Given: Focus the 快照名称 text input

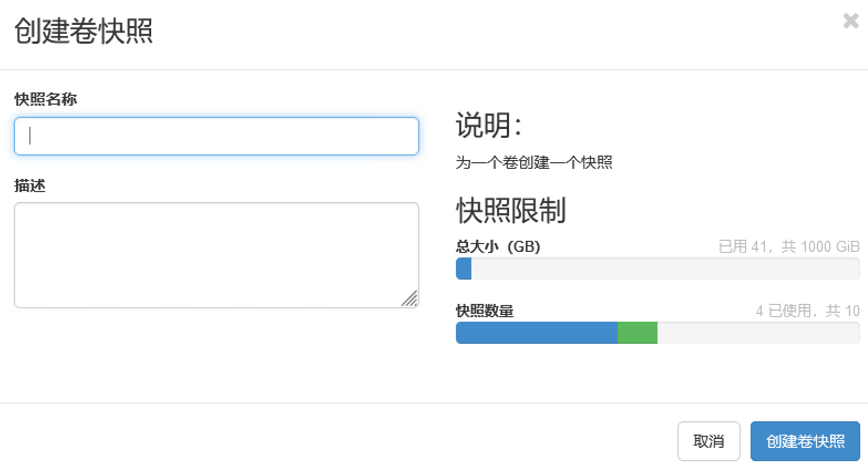Looking at the screenshot, I should pyautogui.click(x=216, y=136).
